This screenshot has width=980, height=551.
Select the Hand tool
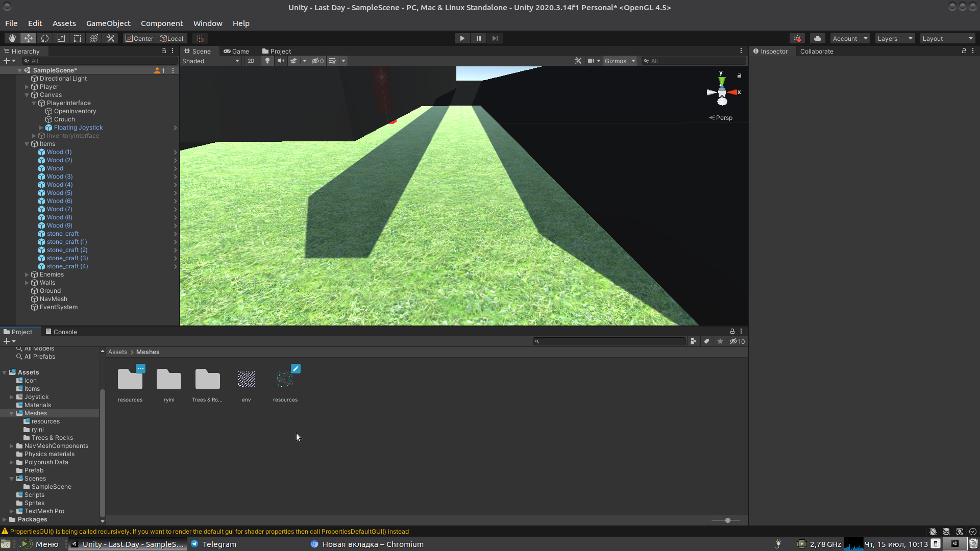click(x=12, y=38)
